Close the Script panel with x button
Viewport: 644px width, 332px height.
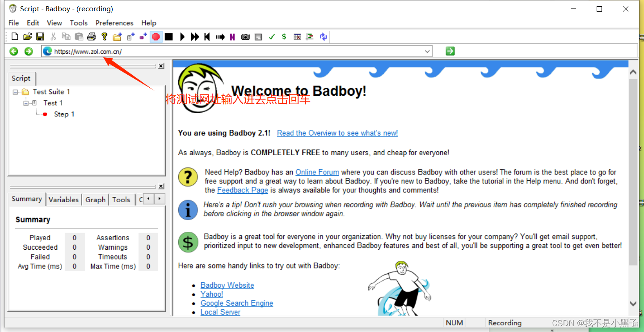click(161, 66)
